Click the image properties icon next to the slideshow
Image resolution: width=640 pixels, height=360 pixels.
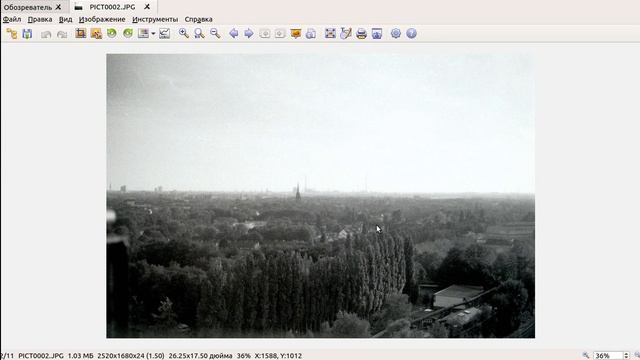[x=311, y=33]
